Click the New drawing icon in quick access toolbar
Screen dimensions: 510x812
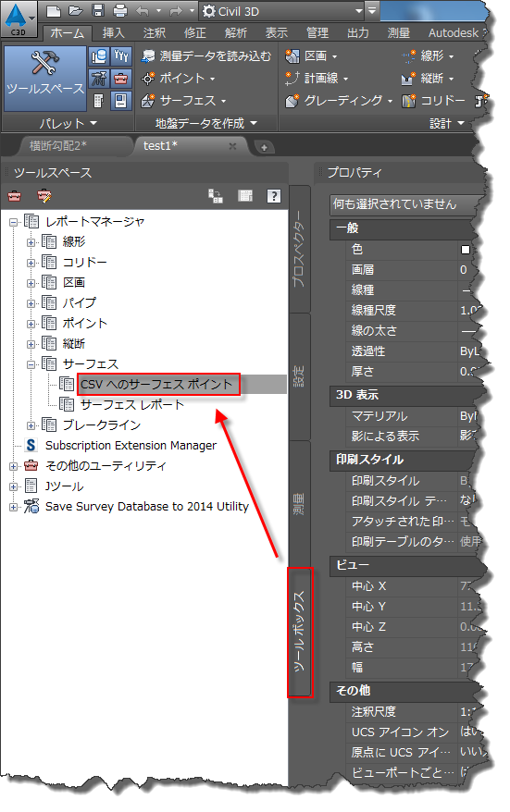point(53,11)
